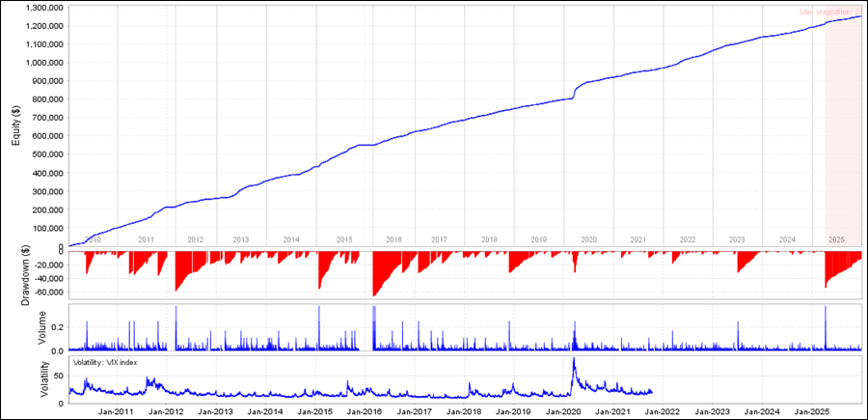
Task: Click the 'Volume' axis title
Action: [42, 328]
